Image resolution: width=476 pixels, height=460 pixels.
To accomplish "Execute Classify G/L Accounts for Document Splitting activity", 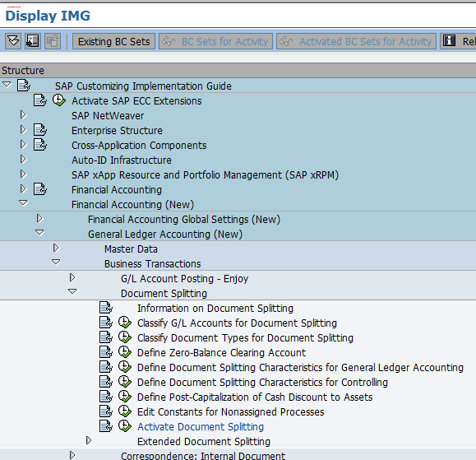I will click(x=125, y=323).
